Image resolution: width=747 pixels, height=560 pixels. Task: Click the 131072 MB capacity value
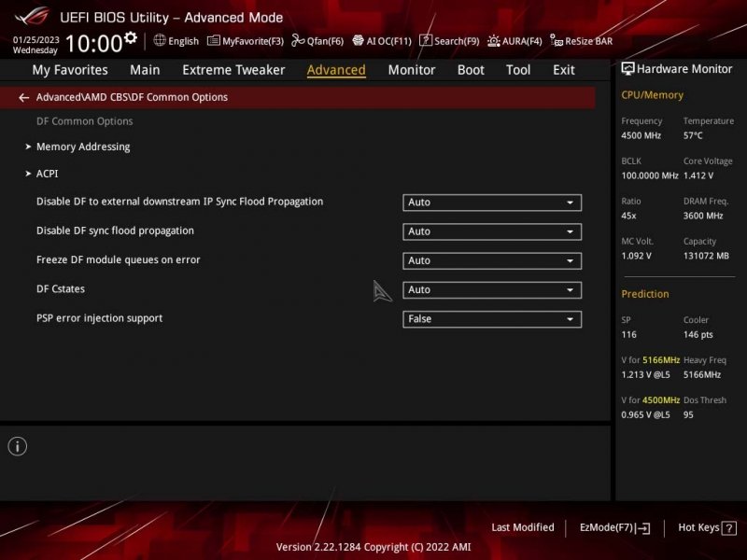click(706, 256)
